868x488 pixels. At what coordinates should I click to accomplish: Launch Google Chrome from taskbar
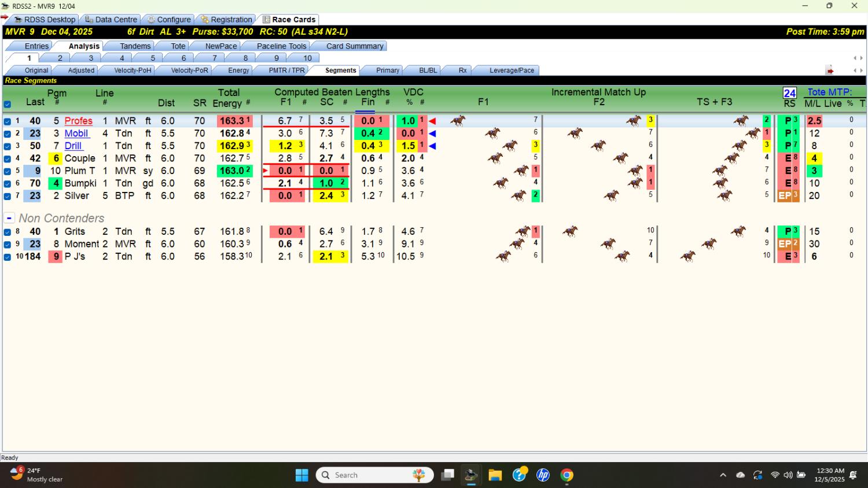pyautogui.click(x=567, y=475)
